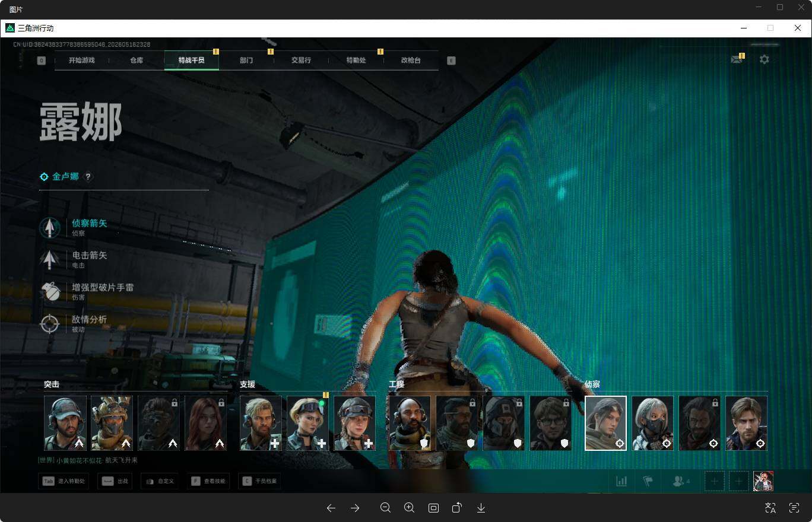Image resolution: width=812 pixels, height=522 pixels.
Task: Switch to the 仓库 tab
Action: click(x=137, y=61)
